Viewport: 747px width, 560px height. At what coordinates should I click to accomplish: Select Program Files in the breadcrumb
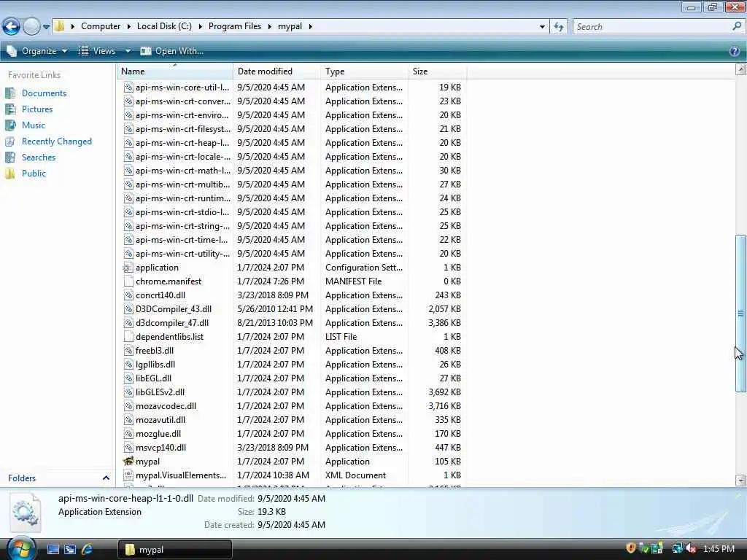pyautogui.click(x=235, y=26)
